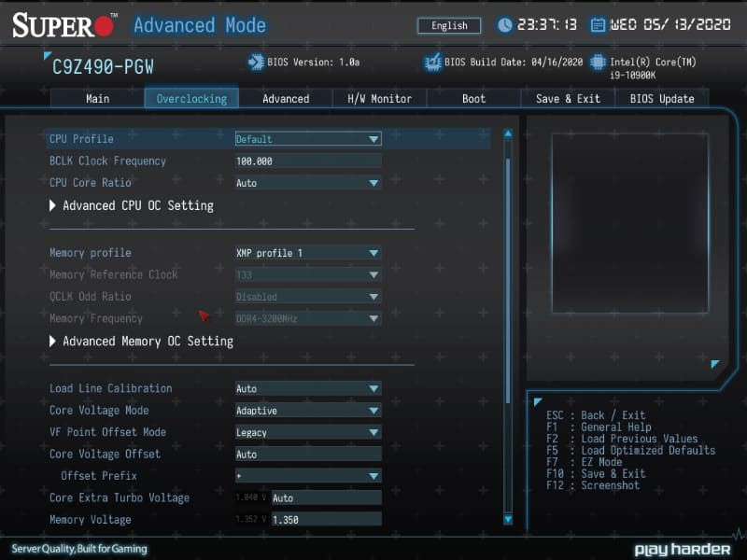
Task: Click the BIOS Build Date wrench icon
Action: point(431,62)
